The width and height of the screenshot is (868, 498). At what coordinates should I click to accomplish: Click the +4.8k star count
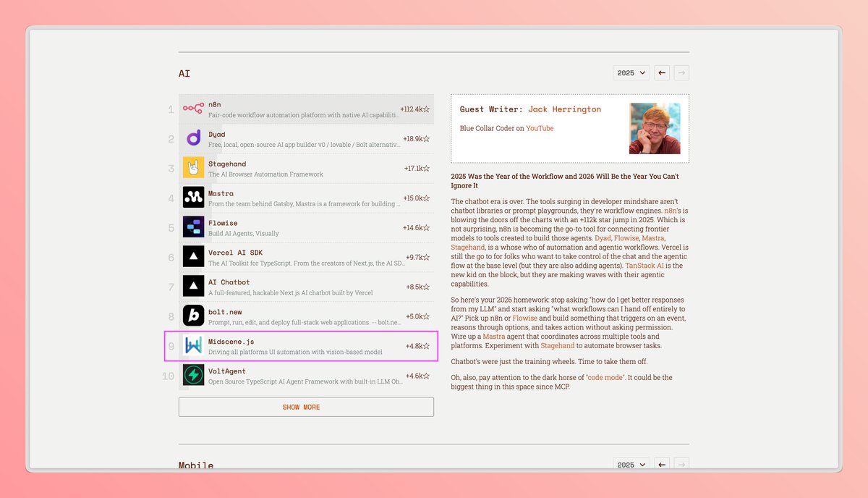click(418, 347)
